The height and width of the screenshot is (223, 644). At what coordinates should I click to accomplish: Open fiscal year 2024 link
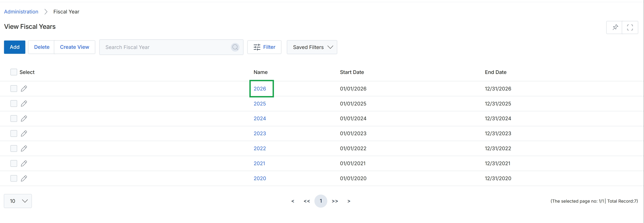click(260, 119)
